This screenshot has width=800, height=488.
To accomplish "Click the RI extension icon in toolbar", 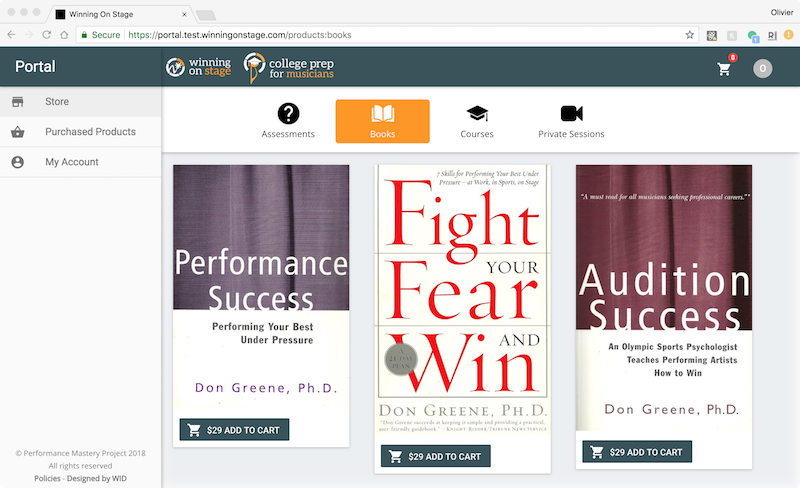I will tap(772, 35).
